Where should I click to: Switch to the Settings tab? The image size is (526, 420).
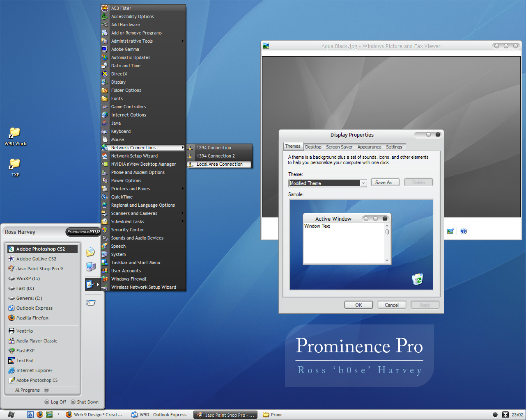coord(394,147)
